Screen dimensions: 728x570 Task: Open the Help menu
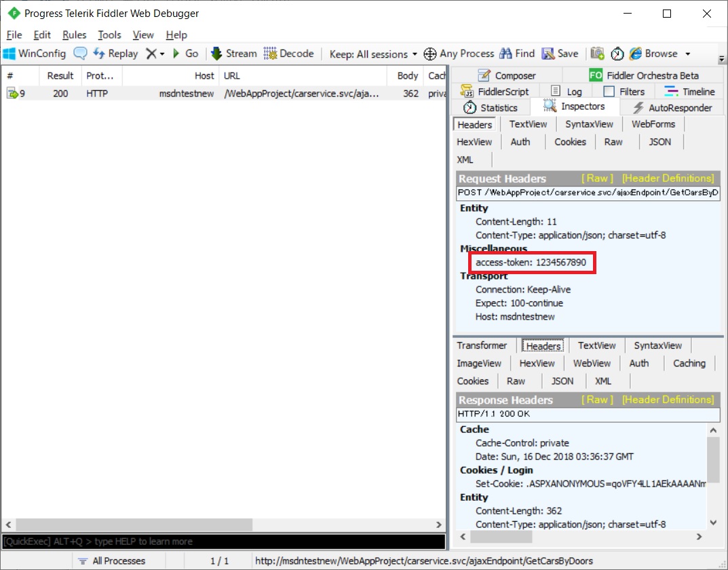pyautogui.click(x=176, y=35)
